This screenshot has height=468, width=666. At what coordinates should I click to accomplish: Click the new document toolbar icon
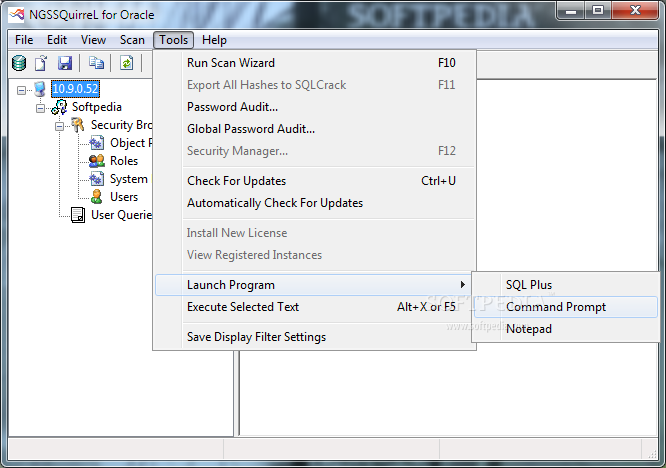pyautogui.click(x=41, y=63)
